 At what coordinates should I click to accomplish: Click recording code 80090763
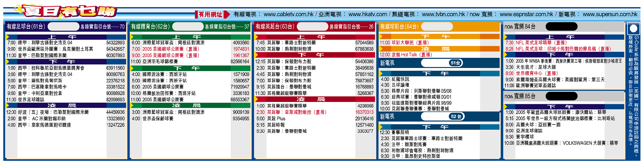tap(115, 74)
